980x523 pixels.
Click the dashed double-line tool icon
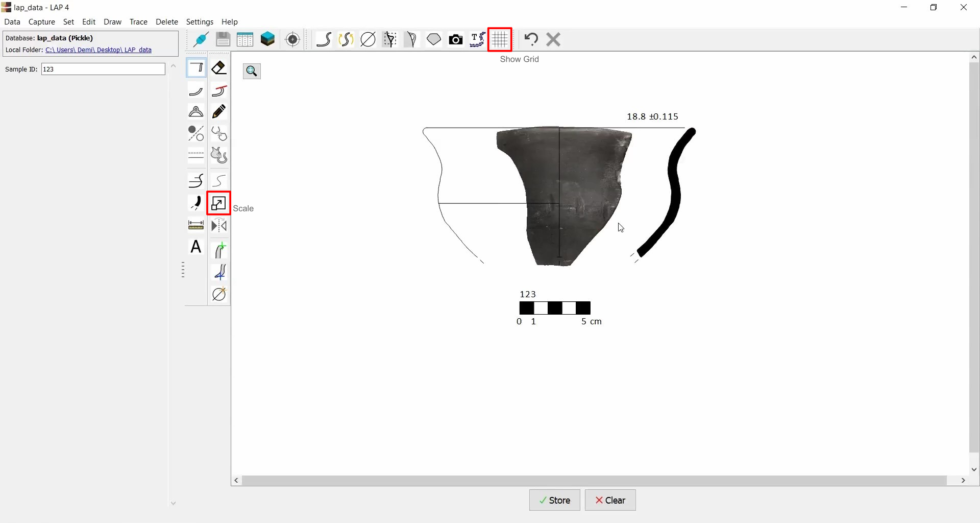(196, 155)
